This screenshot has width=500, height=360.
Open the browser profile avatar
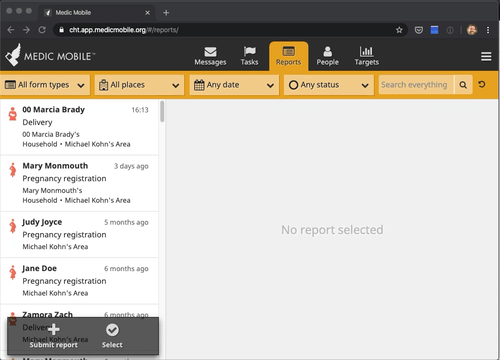(x=472, y=30)
